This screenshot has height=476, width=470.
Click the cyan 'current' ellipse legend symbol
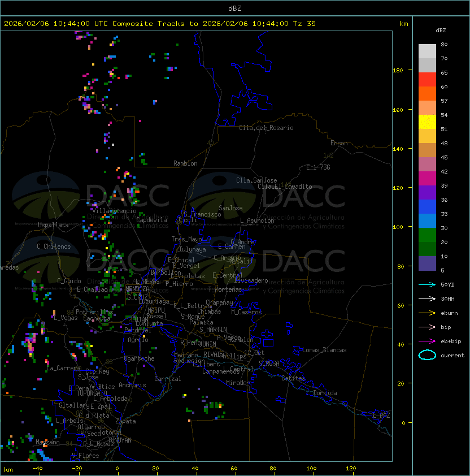coord(427,355)
